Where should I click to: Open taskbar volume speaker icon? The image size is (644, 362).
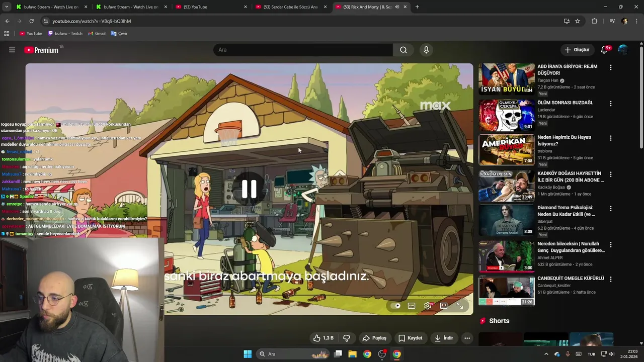[611, 354]
